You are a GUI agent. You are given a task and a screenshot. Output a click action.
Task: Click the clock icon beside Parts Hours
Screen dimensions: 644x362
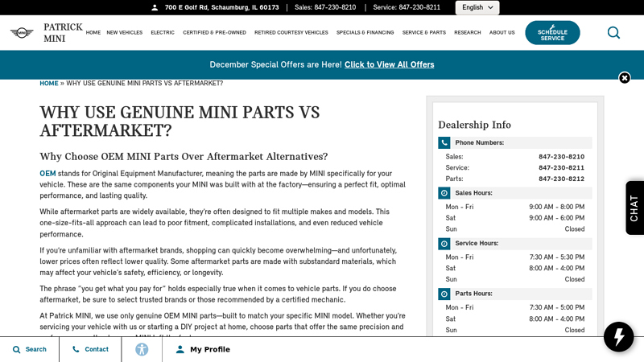click(444, 294)
